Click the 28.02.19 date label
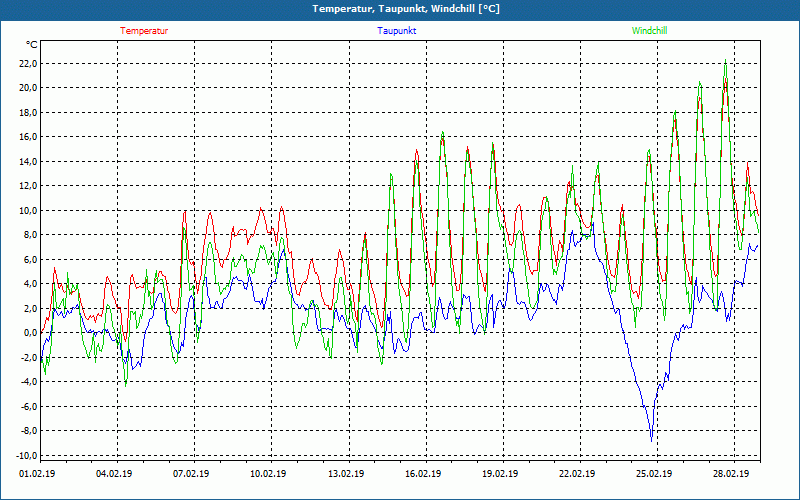 click(x=732, y=473)
